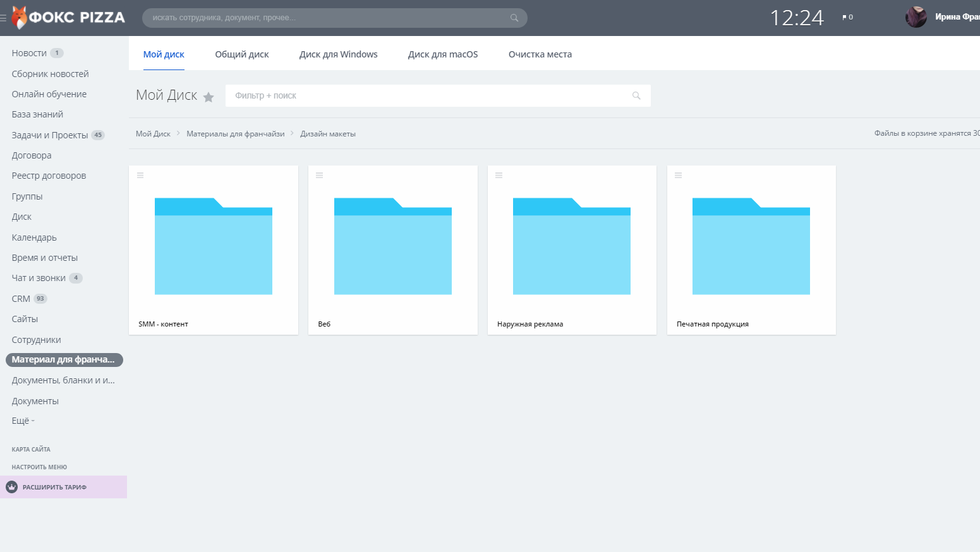Switch to the Общий диск tab
The image size is (980, 552).
pyautogui.click(x=242, y=54)
